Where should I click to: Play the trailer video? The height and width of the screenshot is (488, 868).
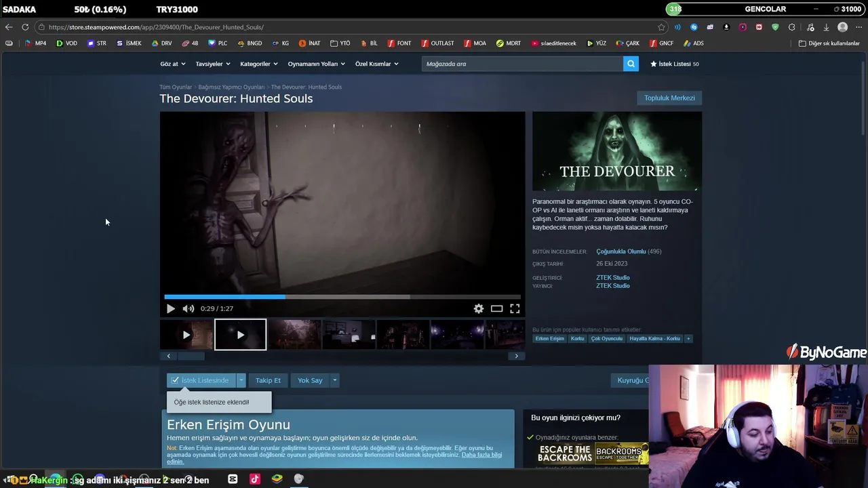(170, 308)
